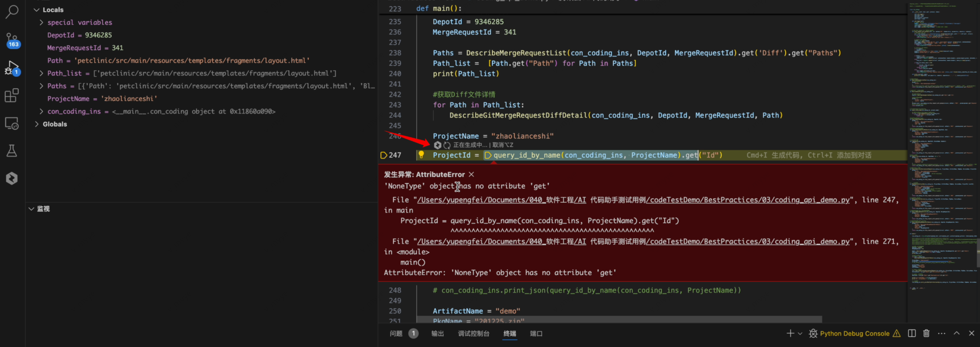The image size is (980, 347).
Task: Open the Run and Debug view
Action: tap(12, 68)
